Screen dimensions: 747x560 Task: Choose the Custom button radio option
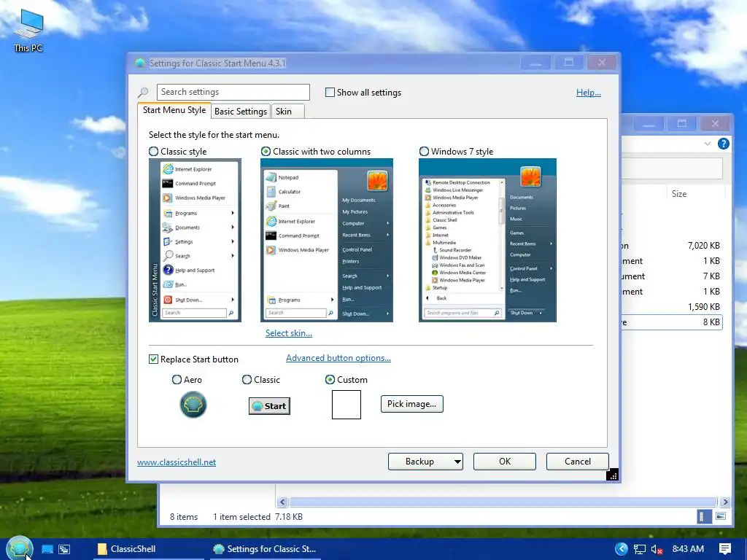[x=330, y=379]
